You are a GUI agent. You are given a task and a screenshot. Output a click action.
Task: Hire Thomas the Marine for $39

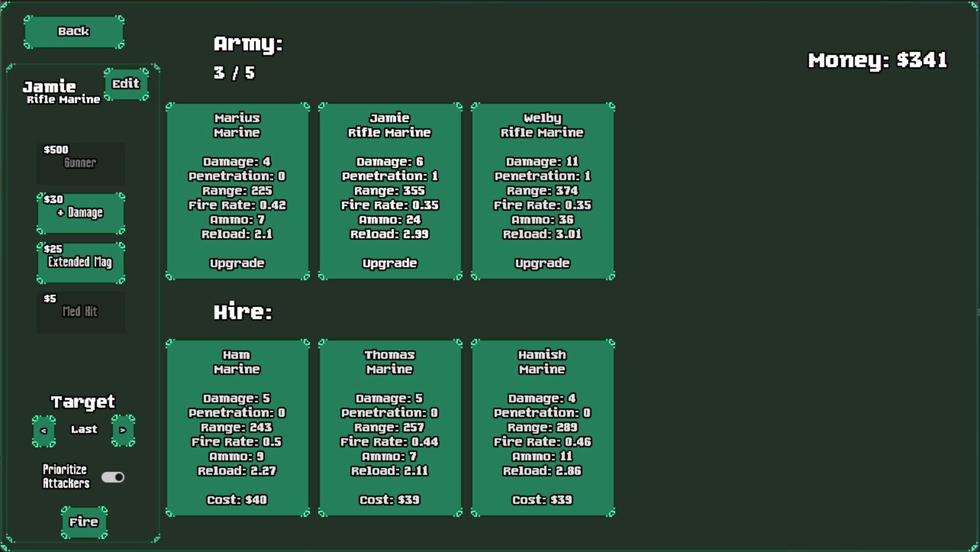[x=389, y=428]
